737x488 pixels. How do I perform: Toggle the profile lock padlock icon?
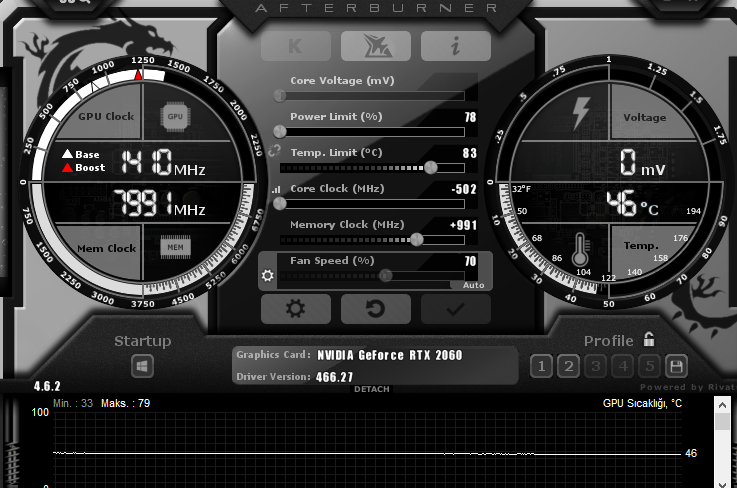(649, 339)
